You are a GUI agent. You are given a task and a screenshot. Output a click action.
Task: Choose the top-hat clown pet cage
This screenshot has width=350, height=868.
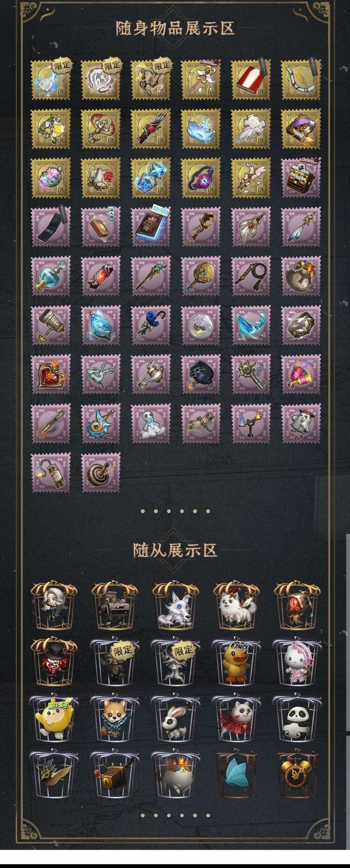(54, 658)
